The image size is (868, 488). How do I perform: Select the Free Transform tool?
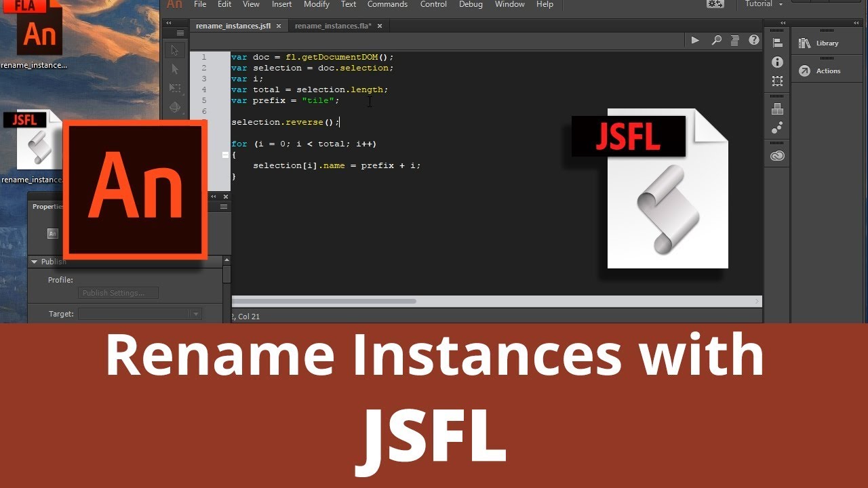coord(174,88)
